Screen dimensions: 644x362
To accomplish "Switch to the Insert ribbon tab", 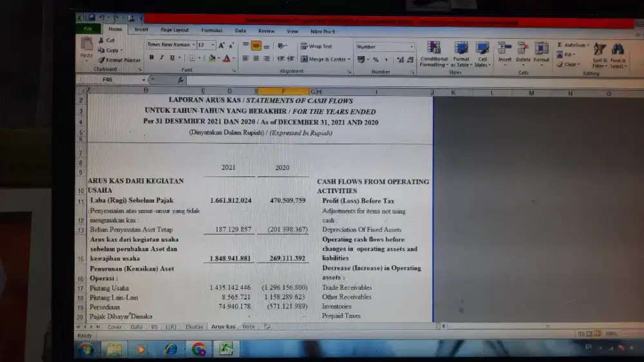I will click(141, 30).
